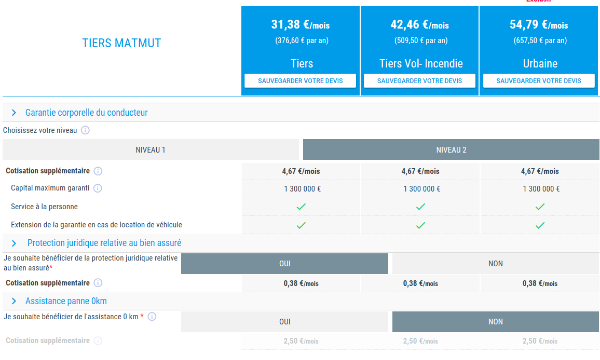Click Service à la personne checkmark under Tiers Vol- Incendie
The image size is (600, 360).
[421, 207]
